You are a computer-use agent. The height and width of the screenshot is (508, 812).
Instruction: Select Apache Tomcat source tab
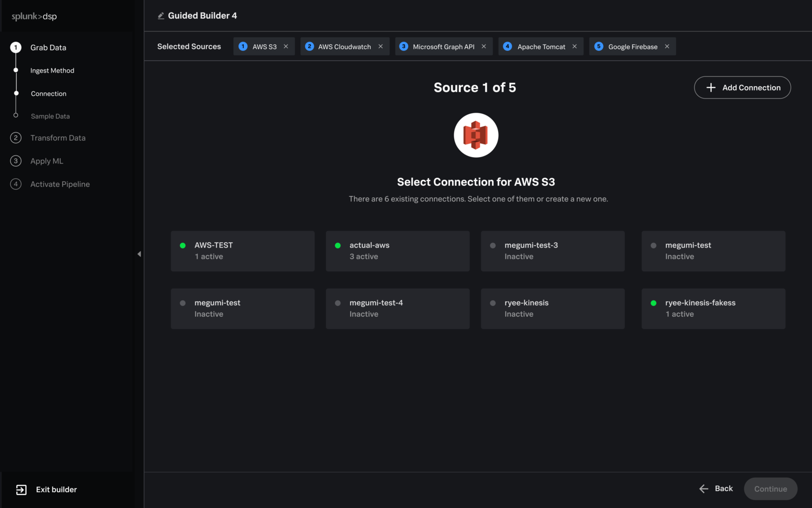pyautogui.click(x=541, y=47)
